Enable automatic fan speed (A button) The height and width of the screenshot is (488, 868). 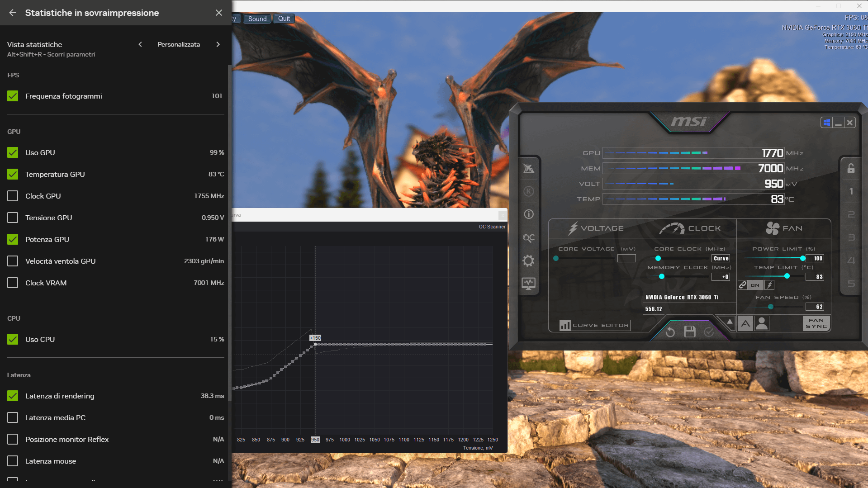745,323
